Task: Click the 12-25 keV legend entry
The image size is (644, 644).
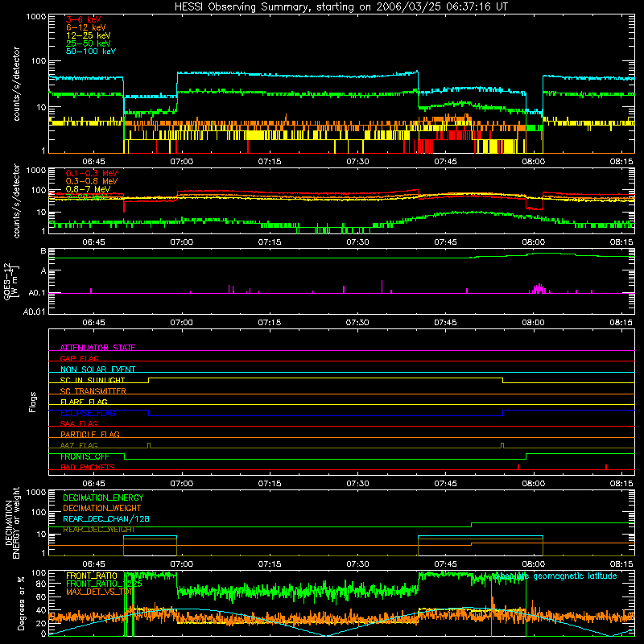Action: pos(89,35)
